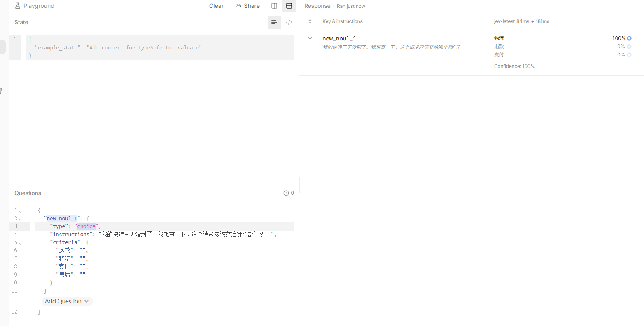Select the 支付 result radio indicator
The width and height of the screenshot is (644, 326).
click(x=629, y=55)
